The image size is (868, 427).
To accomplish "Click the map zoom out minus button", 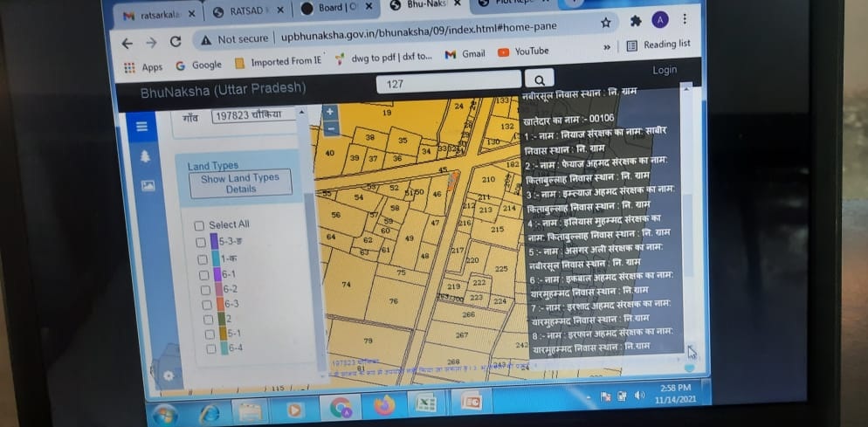I will pos(330,128).
